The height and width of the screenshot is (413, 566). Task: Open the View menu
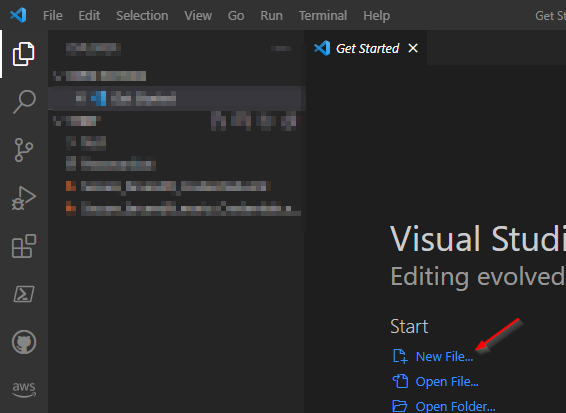198,16
